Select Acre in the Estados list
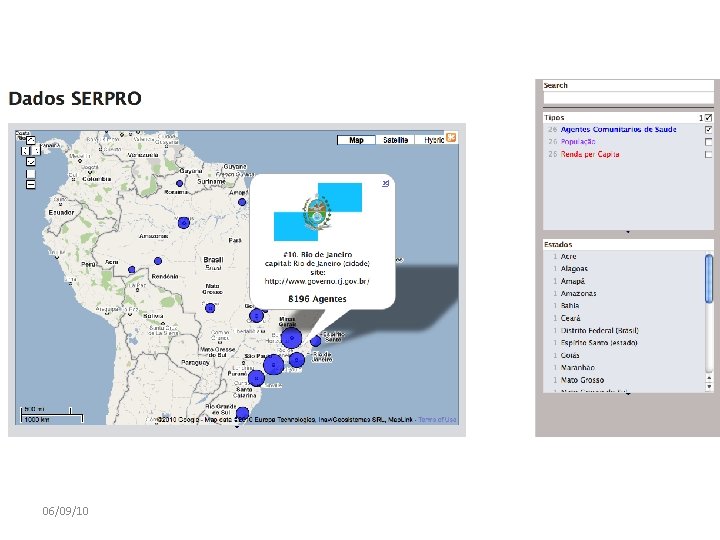 (x=568, y=256)
